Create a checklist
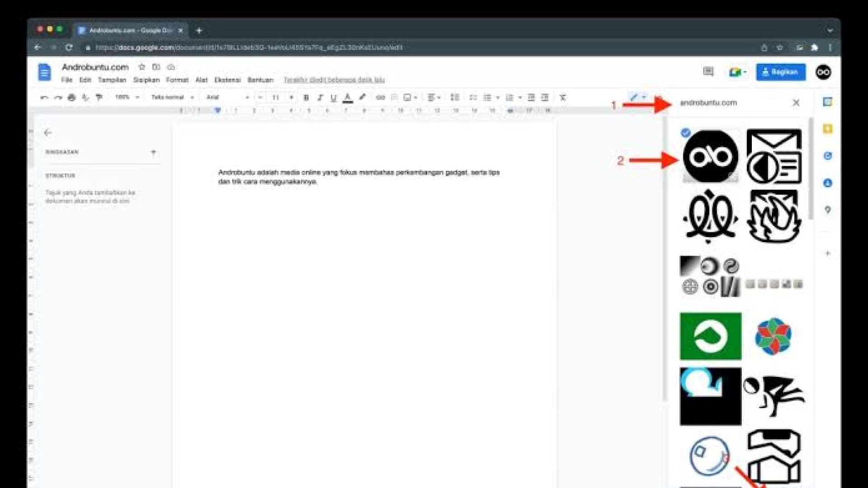 [x=473, y=98]
